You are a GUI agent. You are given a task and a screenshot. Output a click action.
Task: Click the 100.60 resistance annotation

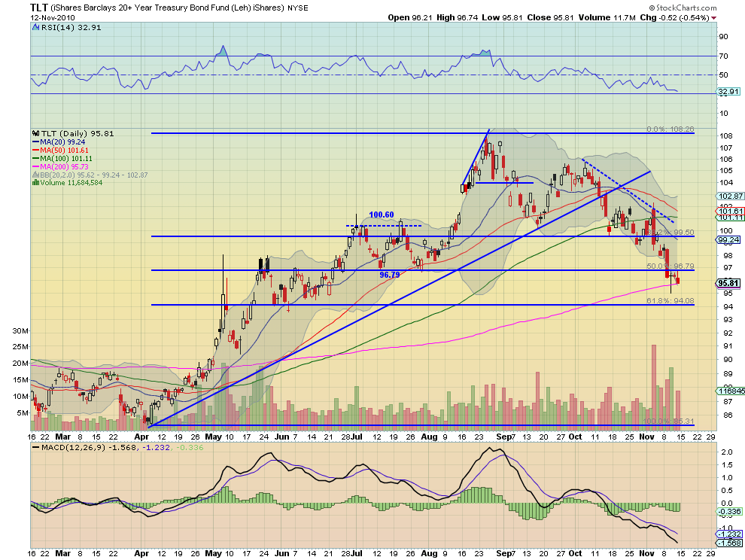click(382, 215)
